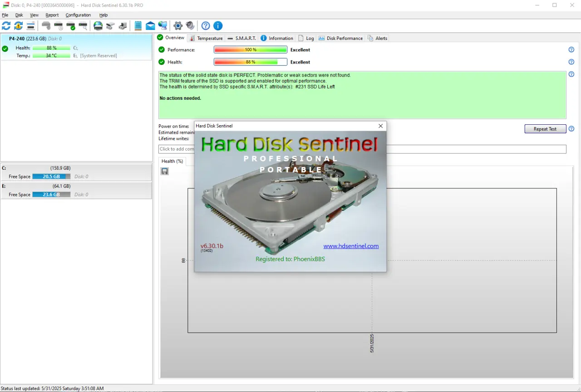
Task: Click the second gray devices toolbar icon
Action: (123, 25)
